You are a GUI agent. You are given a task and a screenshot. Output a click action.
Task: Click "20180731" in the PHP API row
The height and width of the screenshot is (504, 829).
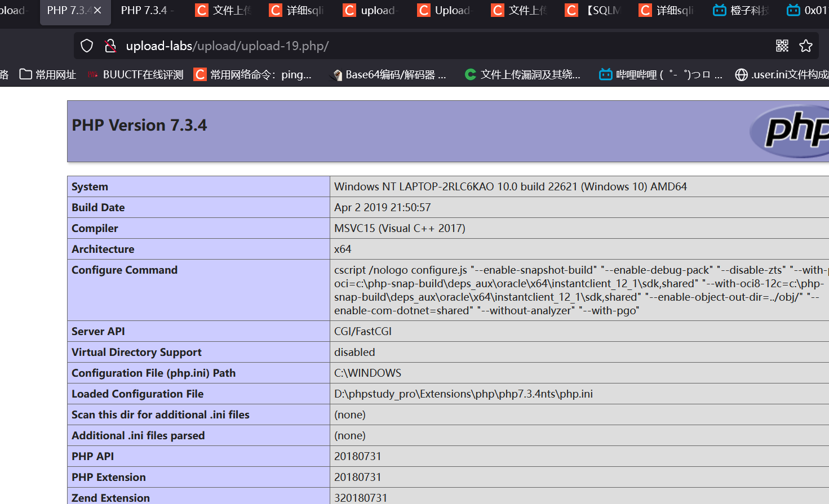(x=358, y=456)
